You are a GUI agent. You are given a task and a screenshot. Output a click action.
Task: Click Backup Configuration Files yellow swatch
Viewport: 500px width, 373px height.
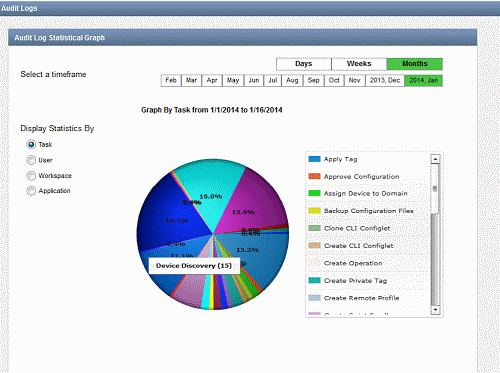click(314, 211)
